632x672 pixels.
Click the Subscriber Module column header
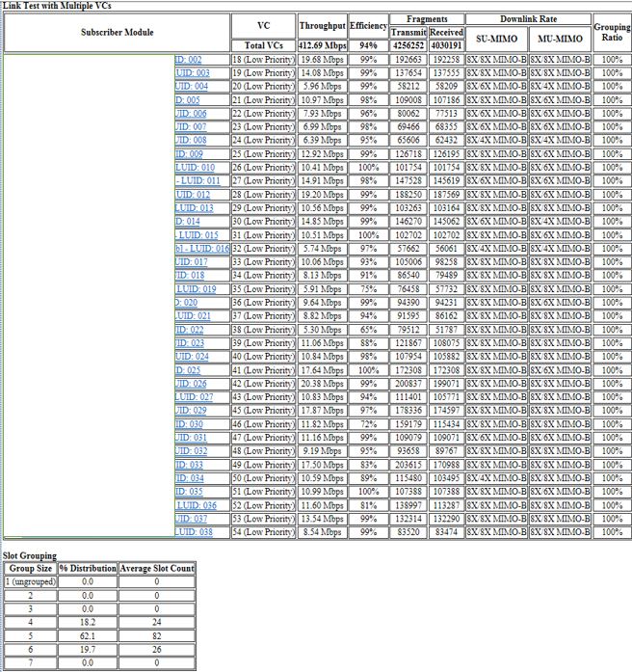[x=117, y=32]
